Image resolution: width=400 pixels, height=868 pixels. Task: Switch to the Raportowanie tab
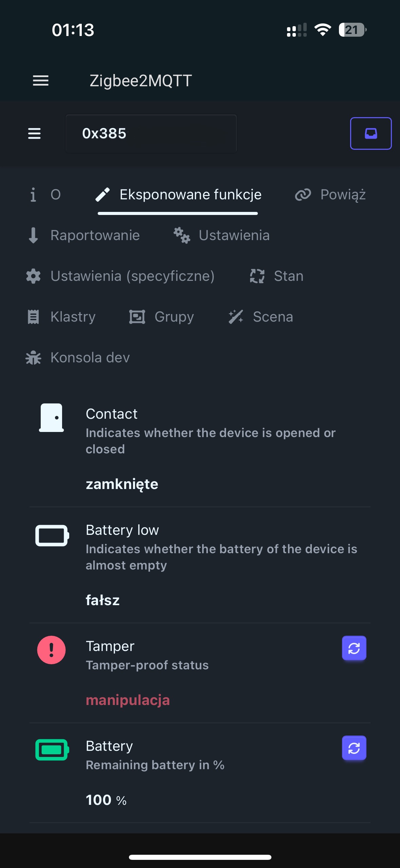tap(83, 235)
